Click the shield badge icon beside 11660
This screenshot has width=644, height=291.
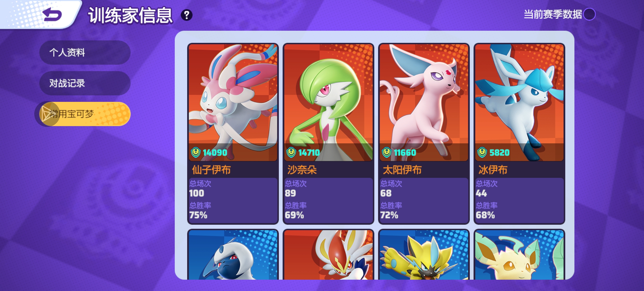tap(386, 153)
